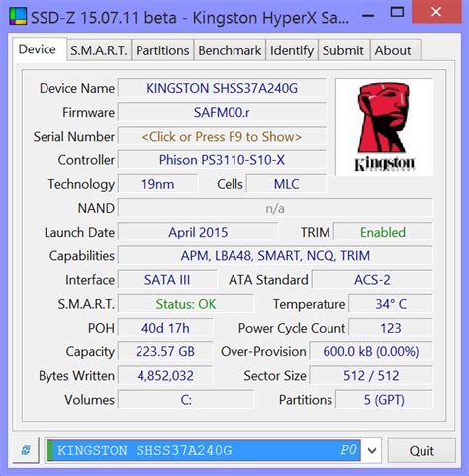Open the drive selector dropdown arrow
Image resolution: width=469 pixels, height=476 pixels.
(x=372, y=450)
